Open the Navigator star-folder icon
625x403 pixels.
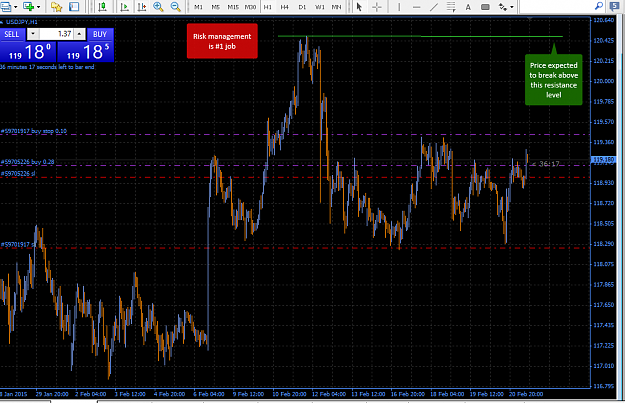(56, 6)
